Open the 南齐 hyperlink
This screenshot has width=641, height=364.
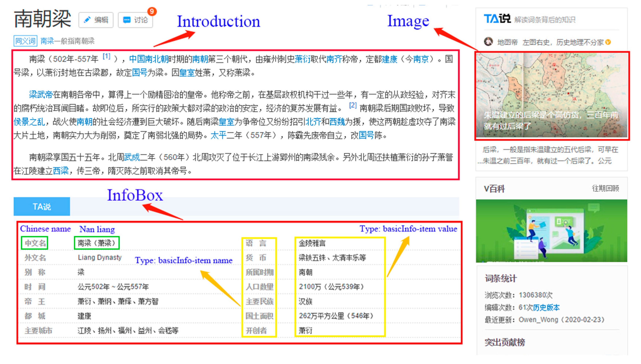(x=334, y=59)
